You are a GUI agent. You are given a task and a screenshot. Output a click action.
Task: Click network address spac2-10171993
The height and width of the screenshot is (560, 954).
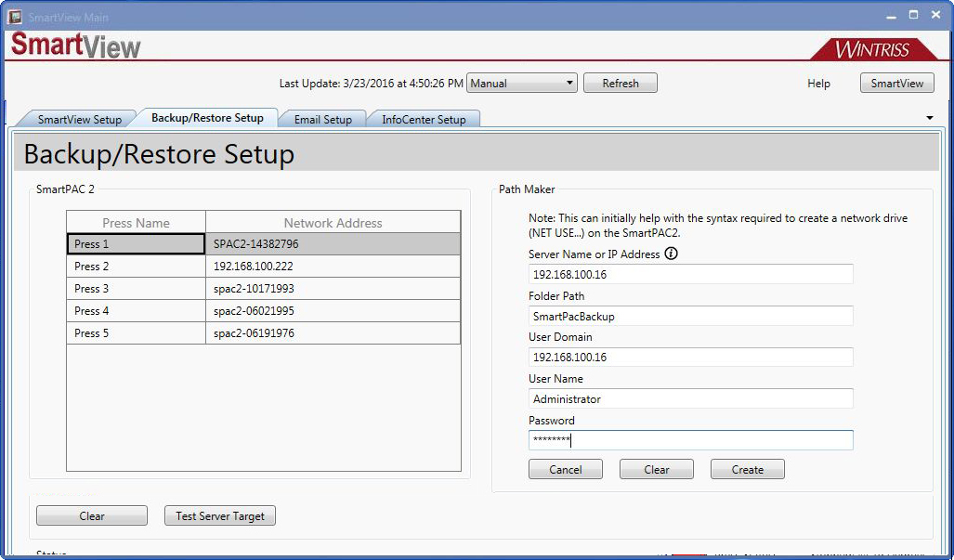[x=333, y=288]
